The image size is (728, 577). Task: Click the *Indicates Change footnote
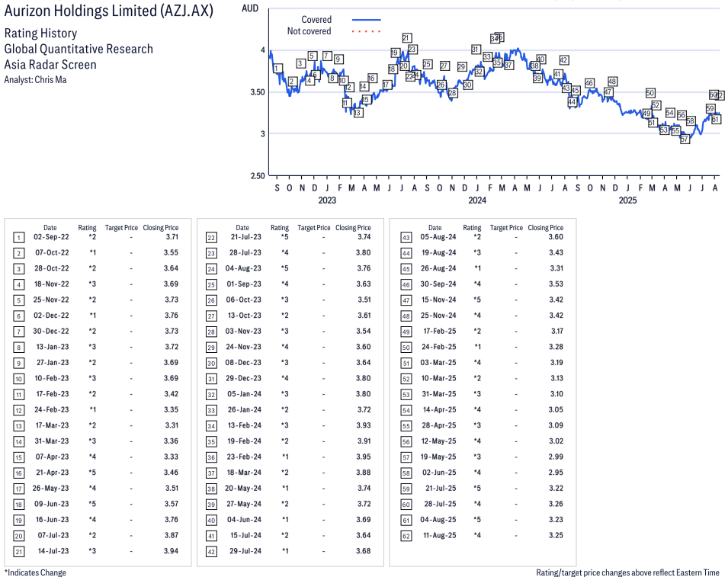point(35,572)
